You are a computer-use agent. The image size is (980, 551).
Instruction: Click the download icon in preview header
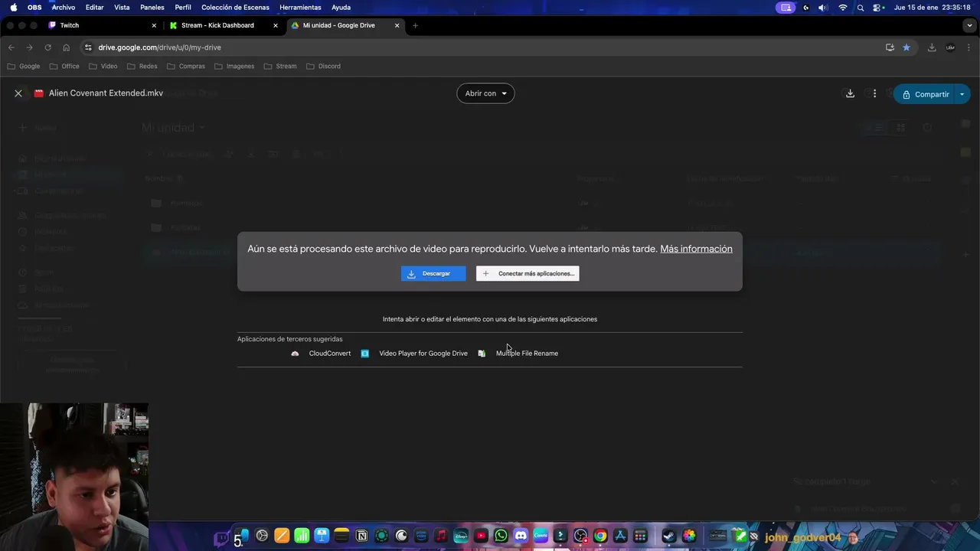(x=850, y=93)
